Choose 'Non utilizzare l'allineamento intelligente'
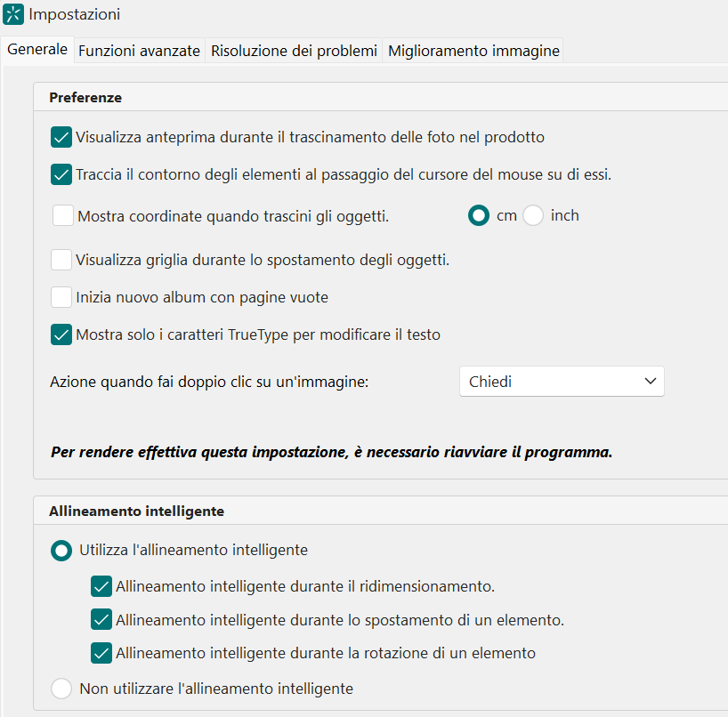Viewport: 728px width, 717px height. tap(61, 688)
